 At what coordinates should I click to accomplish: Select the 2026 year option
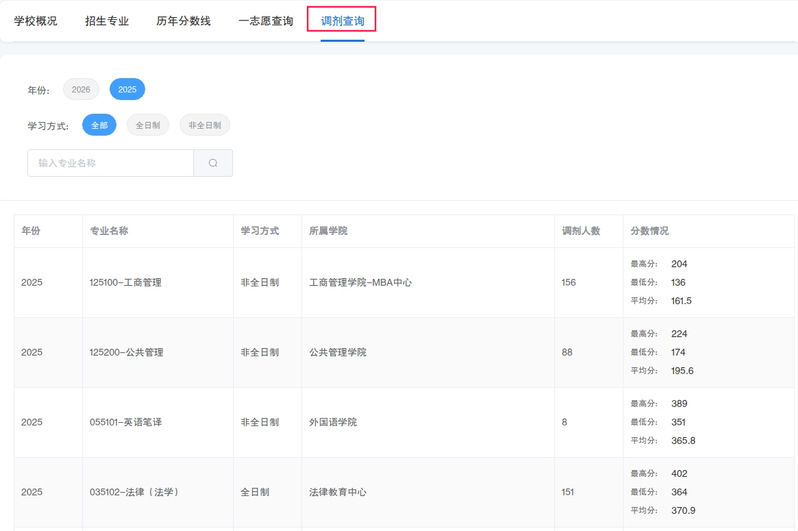pos(81,90)
